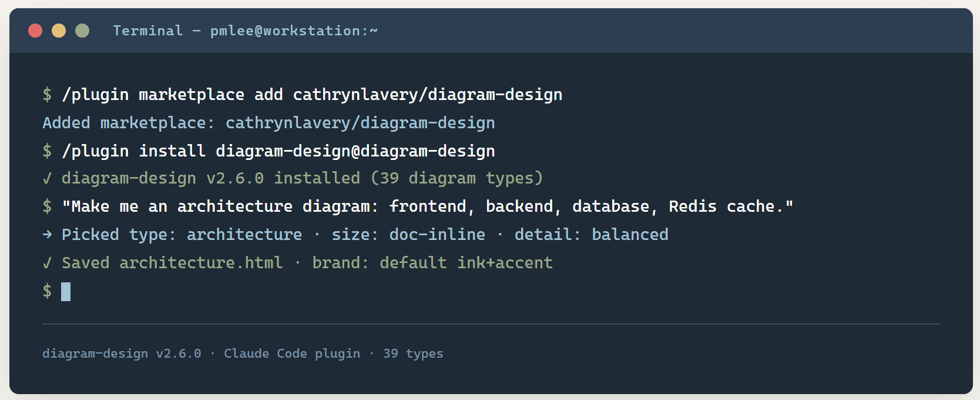Click the dollar prompt of marketplace add command

click(47, 95)
